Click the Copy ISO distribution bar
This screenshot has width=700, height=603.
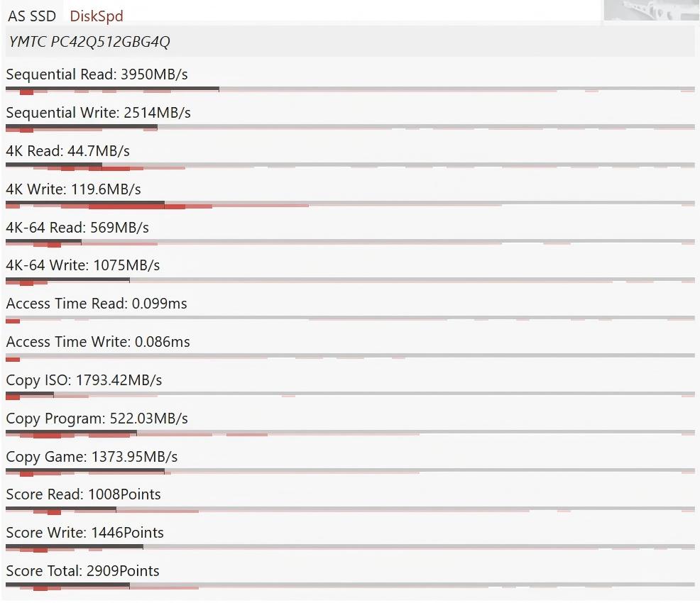tap(350, 395)
